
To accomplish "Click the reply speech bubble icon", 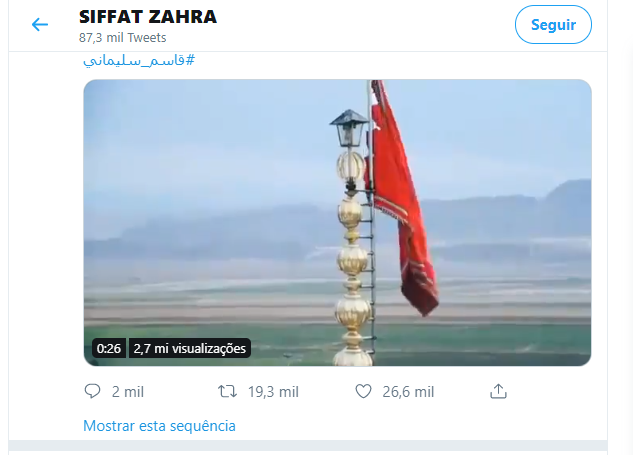I will point(92,391).
